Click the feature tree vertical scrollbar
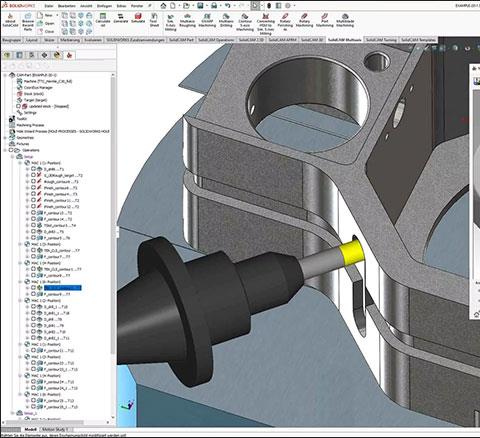 (x=113, y=213)
